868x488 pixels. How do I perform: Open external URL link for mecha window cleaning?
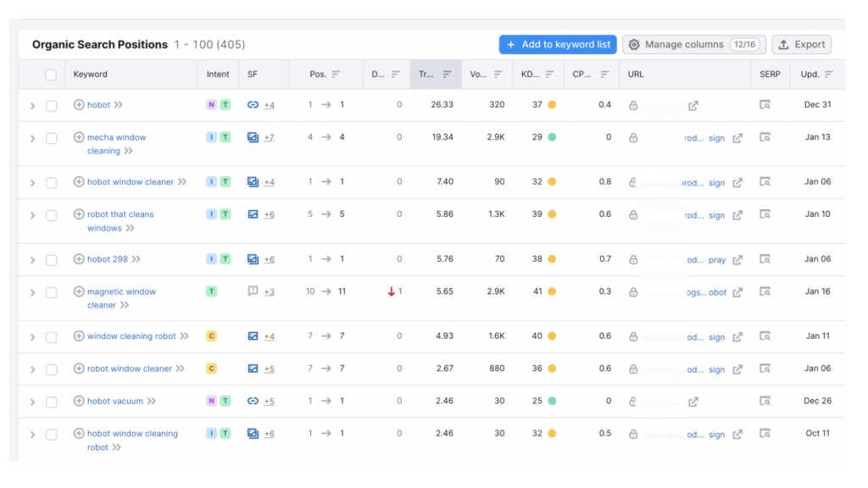coord(737,138)
